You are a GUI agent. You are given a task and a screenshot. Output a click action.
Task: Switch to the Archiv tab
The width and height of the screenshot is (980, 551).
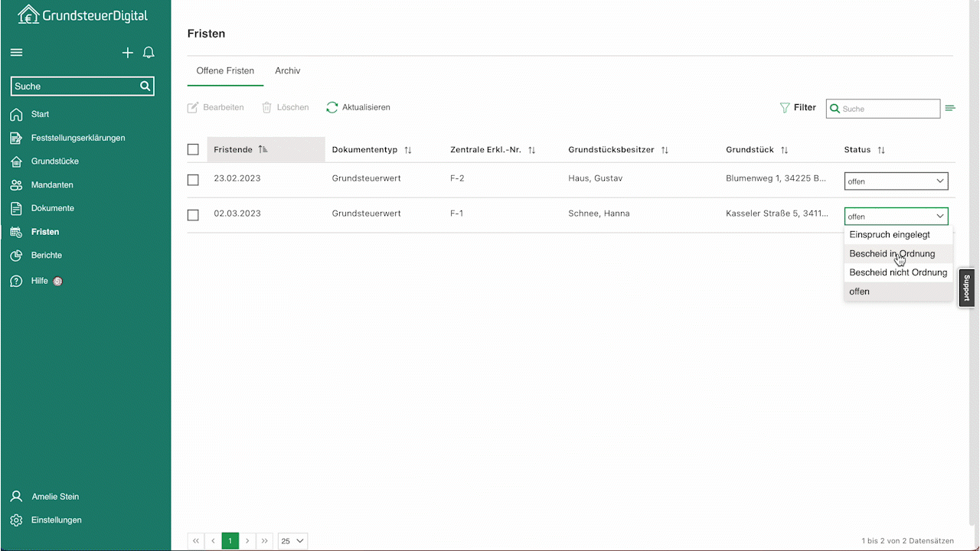(x=288, y=71)
